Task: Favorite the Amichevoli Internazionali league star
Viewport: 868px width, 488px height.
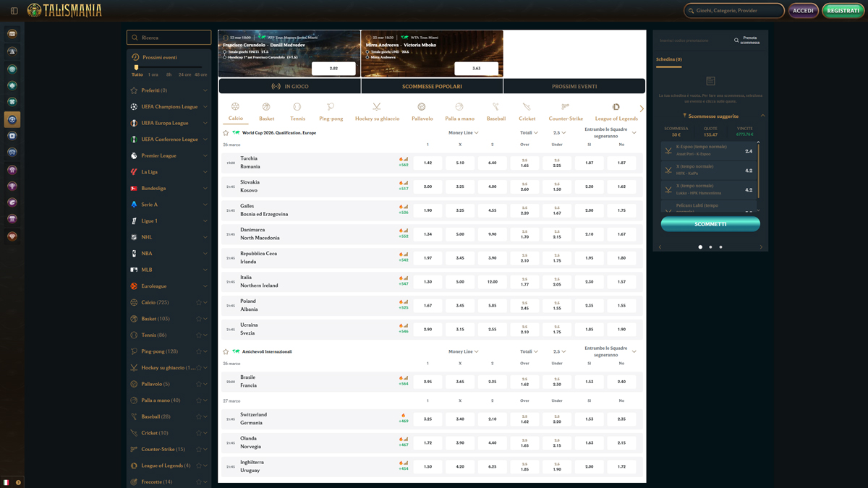Action: pyautogui.click(x=226, y=352)
